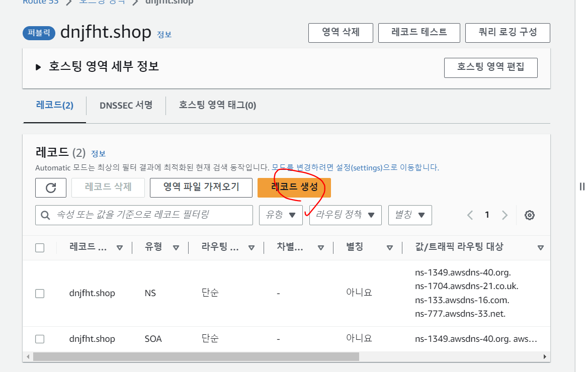Viewport: 588px width, 372px height.
Task: Click ns-777.awsdns-33.net. name server value
Action: tap(461, 314)
